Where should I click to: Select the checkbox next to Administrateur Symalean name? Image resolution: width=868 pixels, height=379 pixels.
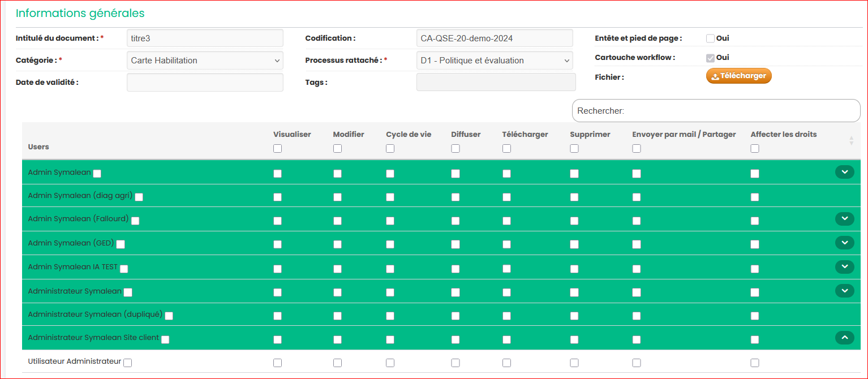[128, 292]
